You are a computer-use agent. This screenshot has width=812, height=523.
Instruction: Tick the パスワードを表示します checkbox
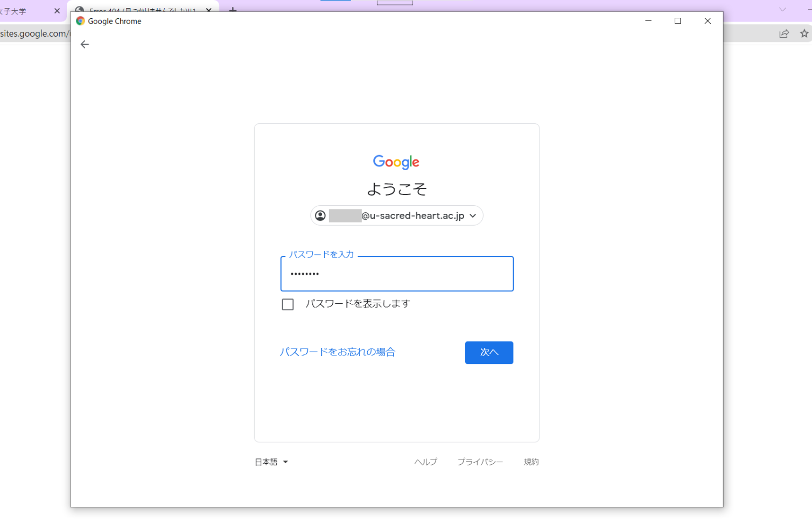pos(288,304)
